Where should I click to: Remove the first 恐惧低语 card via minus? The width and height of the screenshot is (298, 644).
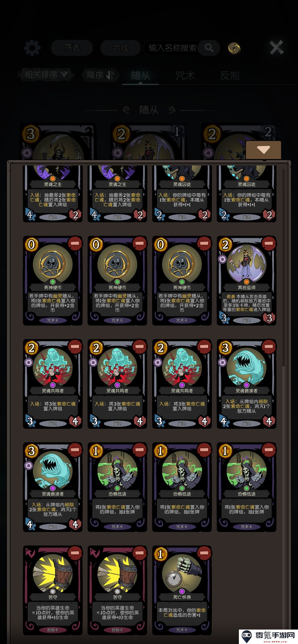pos(140,450)
